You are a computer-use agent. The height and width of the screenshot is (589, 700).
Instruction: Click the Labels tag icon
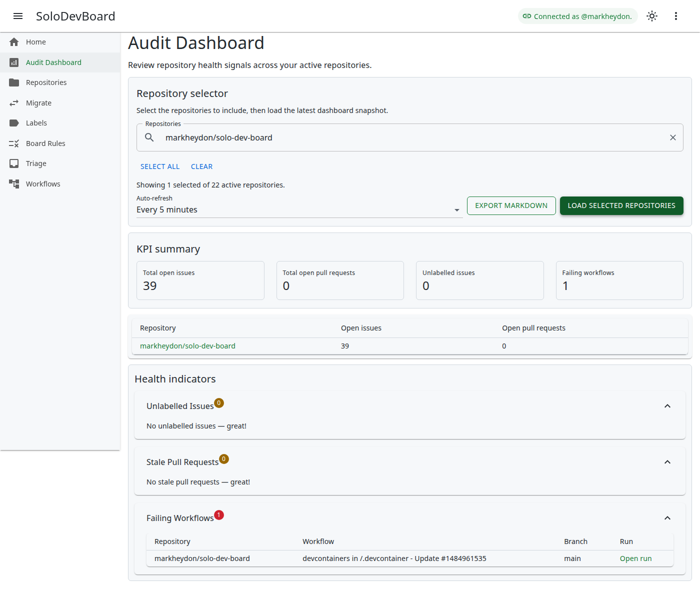14,123
